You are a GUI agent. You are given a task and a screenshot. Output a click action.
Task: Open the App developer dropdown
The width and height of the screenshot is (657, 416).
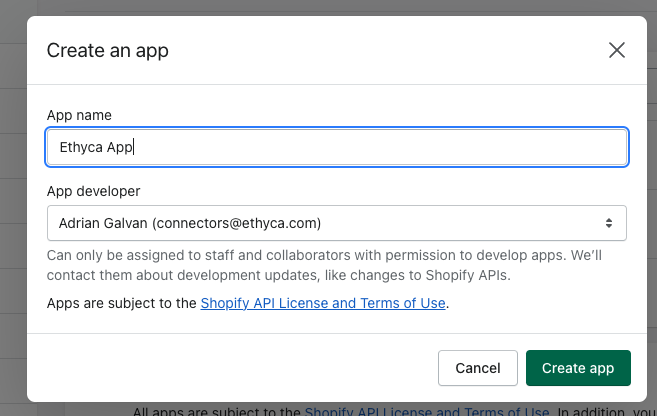[x=336, y=223]
